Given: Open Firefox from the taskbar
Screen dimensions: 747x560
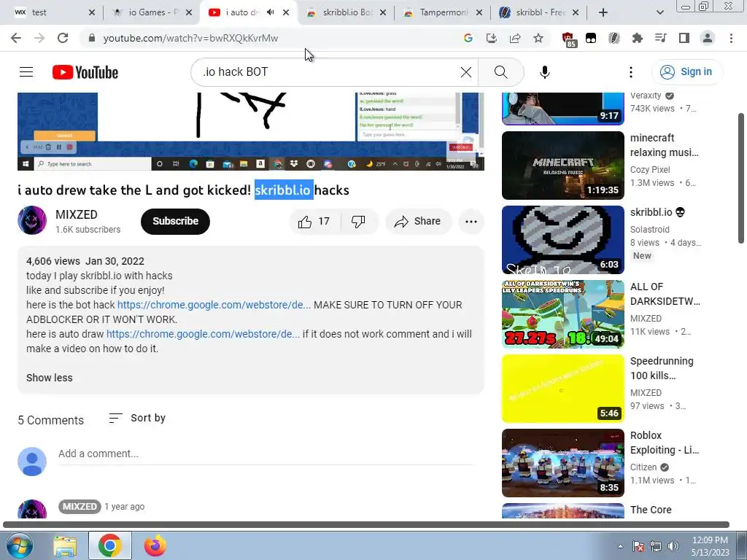Looking at the screenshot, I should [155, 546].
